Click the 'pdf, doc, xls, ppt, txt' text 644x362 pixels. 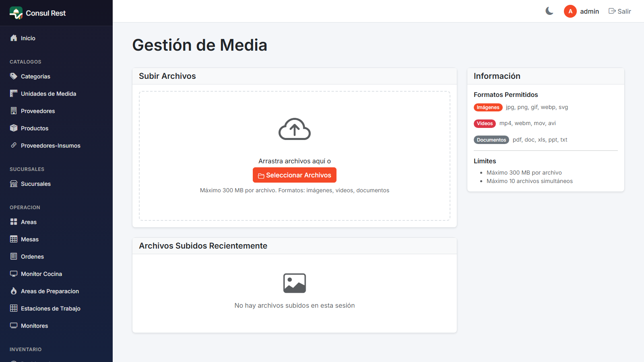540,140
